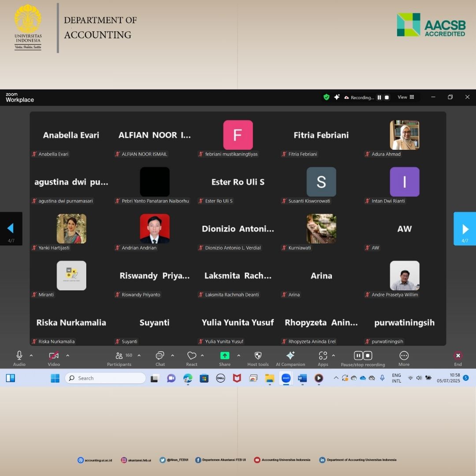This screenshot has height=476, width=476.
Task: Expand the Audio options chevron
Action: click(31, 355)
